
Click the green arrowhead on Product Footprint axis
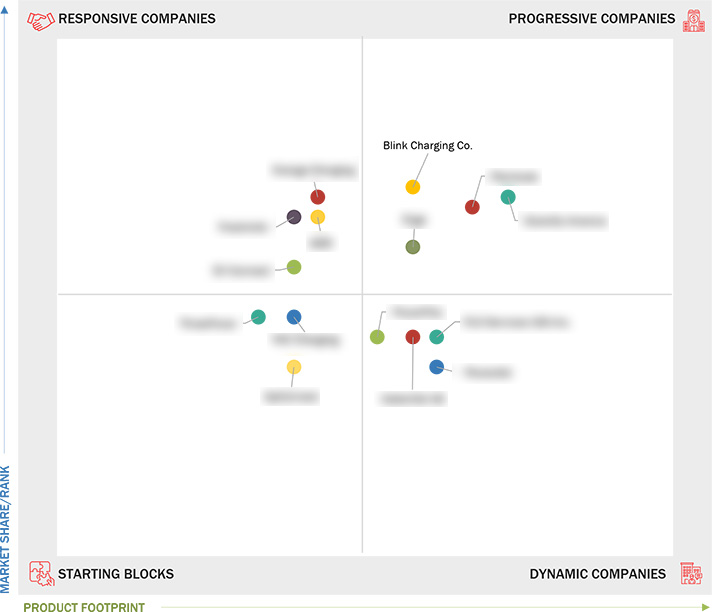(705, 607)
